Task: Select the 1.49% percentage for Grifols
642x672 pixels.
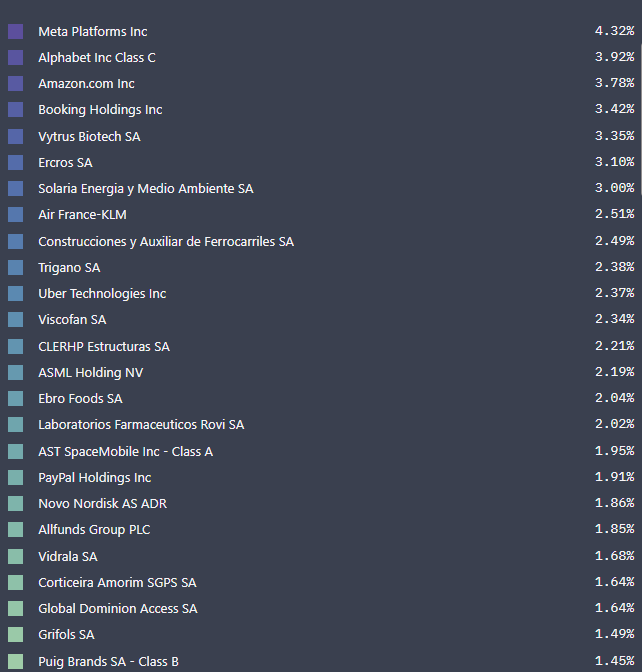Action: tap(615, 634)
